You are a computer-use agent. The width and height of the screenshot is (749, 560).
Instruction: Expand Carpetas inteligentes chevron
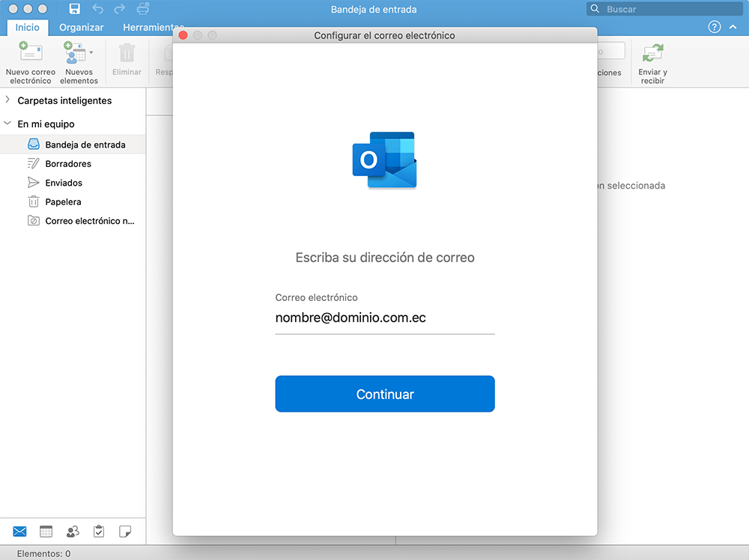pyautogui.click(x=7, y=100)
